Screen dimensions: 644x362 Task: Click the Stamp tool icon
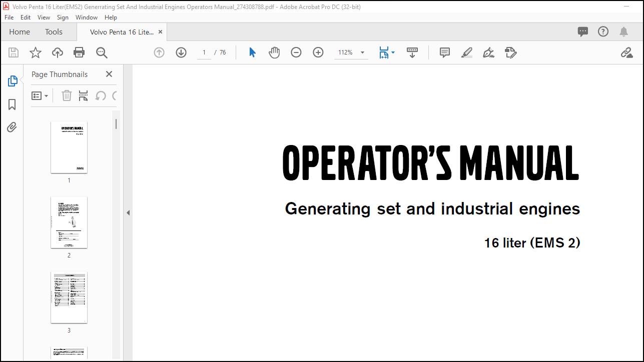click(x=511, y=52)
